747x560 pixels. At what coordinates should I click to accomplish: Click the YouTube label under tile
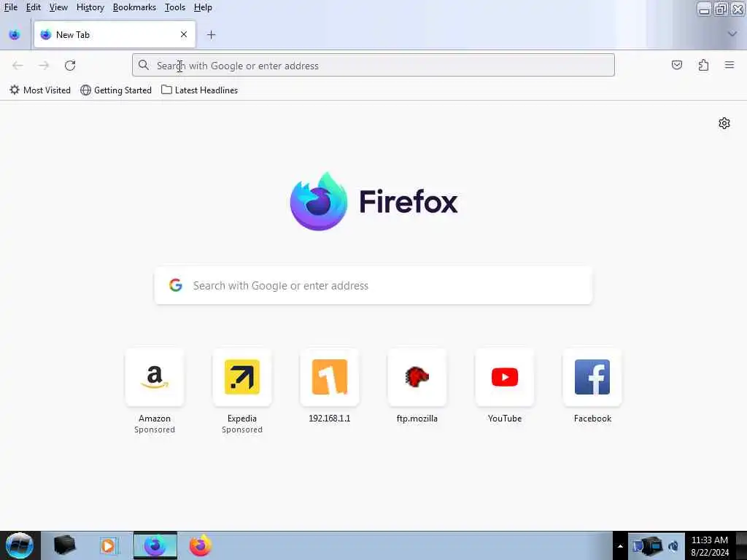click(x=505, y=418)
